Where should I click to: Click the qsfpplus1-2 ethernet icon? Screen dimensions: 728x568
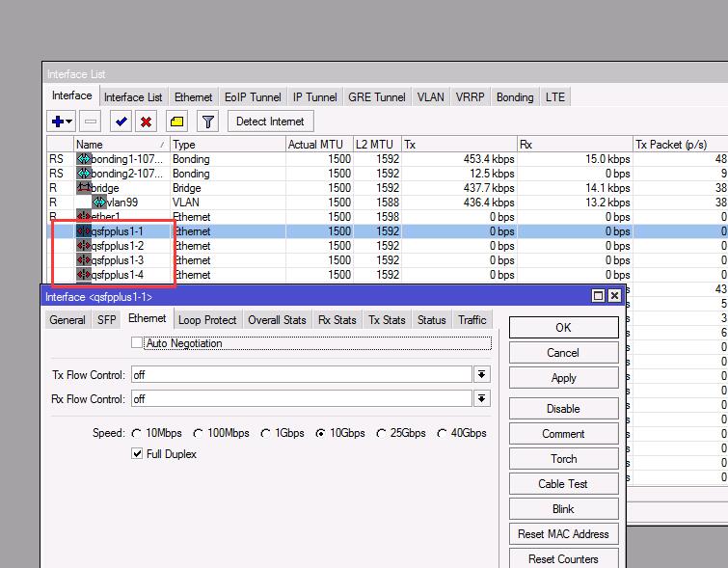84,246
